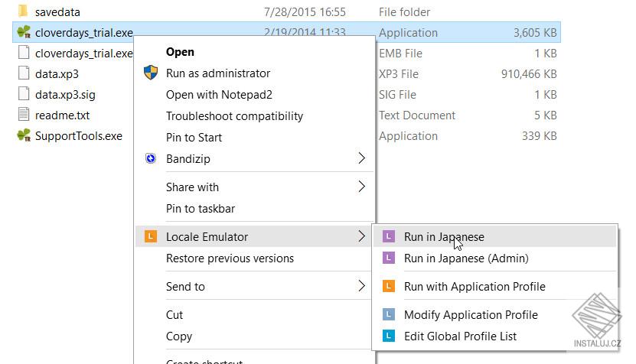Select the data.xp3 file name
The image size is (636, 364).
tap(57, 74)
